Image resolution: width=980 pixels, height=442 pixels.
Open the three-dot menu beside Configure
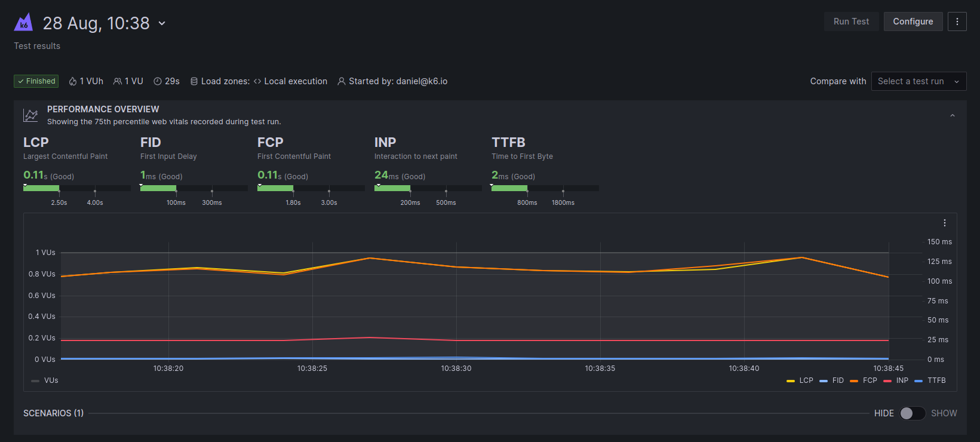(x=957, y=22)
